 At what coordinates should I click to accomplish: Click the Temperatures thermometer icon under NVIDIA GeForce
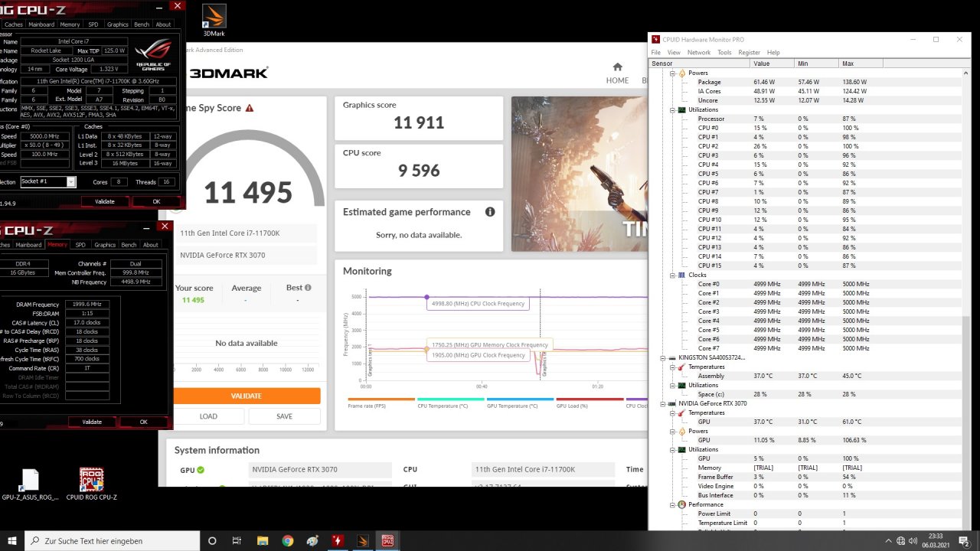click(682, 412)
